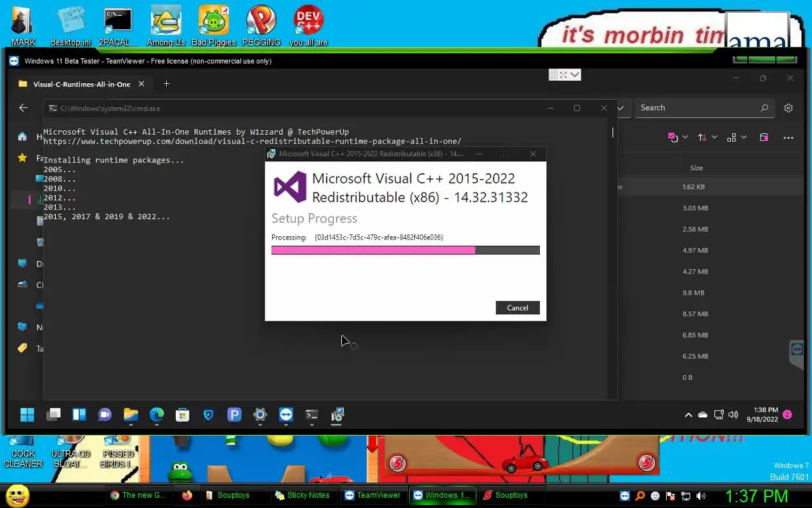Open the pink selection dropdown in Explorer toolbar
812x508 pixels.
point(678,137)
